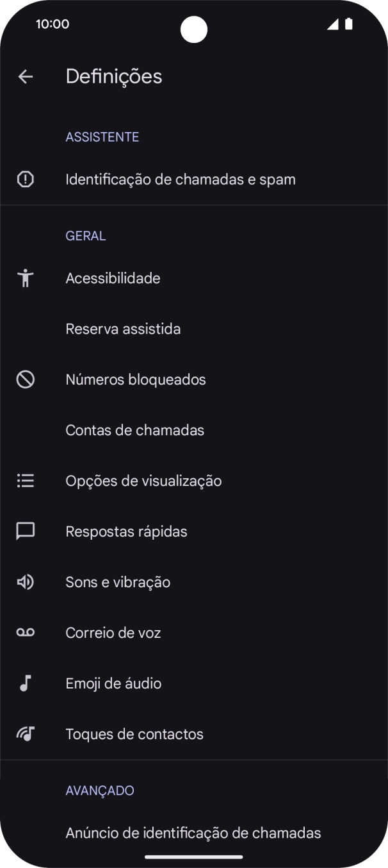Open Opções de visualização
This screenshot has height=868, width=388.
click(143, 480)
